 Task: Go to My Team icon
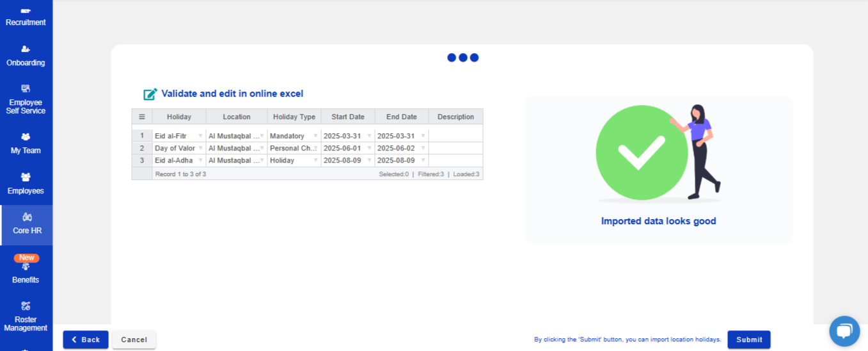point(26,137)
